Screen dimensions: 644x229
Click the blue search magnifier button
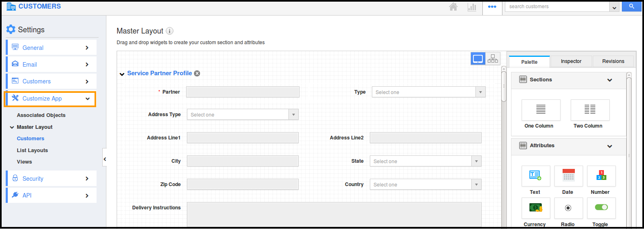coord(631,7)
